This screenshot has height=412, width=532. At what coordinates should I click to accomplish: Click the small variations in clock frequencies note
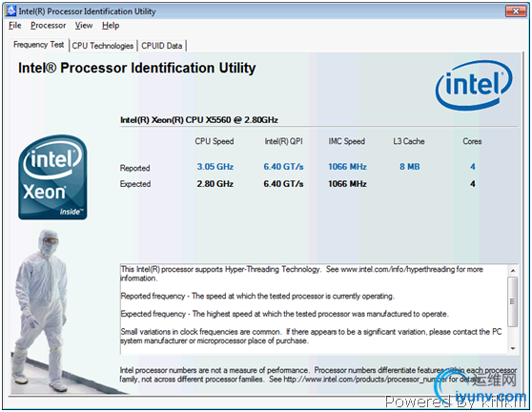pyautogui.click(x=311, y=337)
